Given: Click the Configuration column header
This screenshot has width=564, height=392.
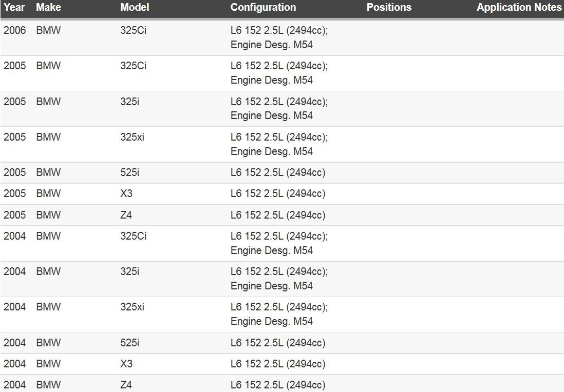Looking at the screenshot, I should 263,7.
